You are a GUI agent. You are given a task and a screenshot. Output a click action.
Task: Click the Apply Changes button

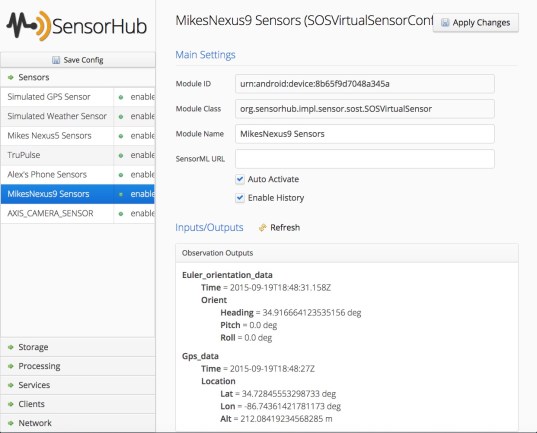pos(476,23)
